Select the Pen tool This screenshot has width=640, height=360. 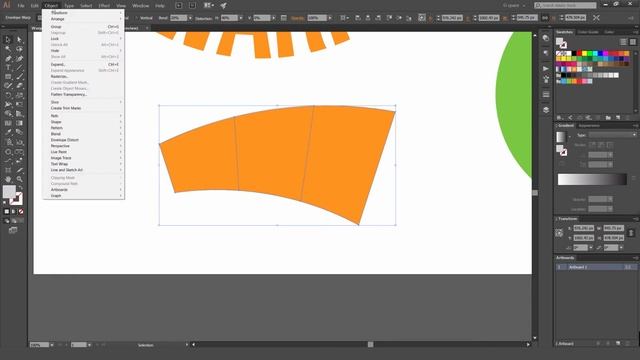tap(7, 58)
